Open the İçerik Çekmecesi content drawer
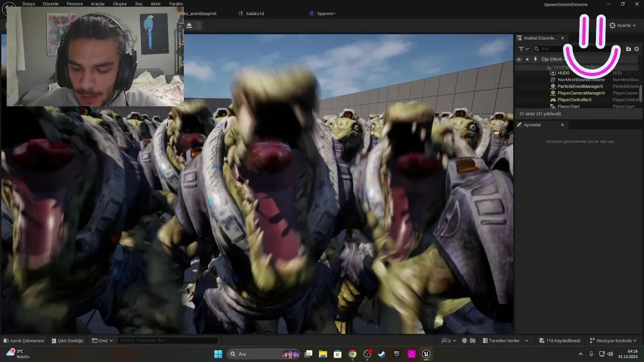644x362 pixels. tap(24, 340)
